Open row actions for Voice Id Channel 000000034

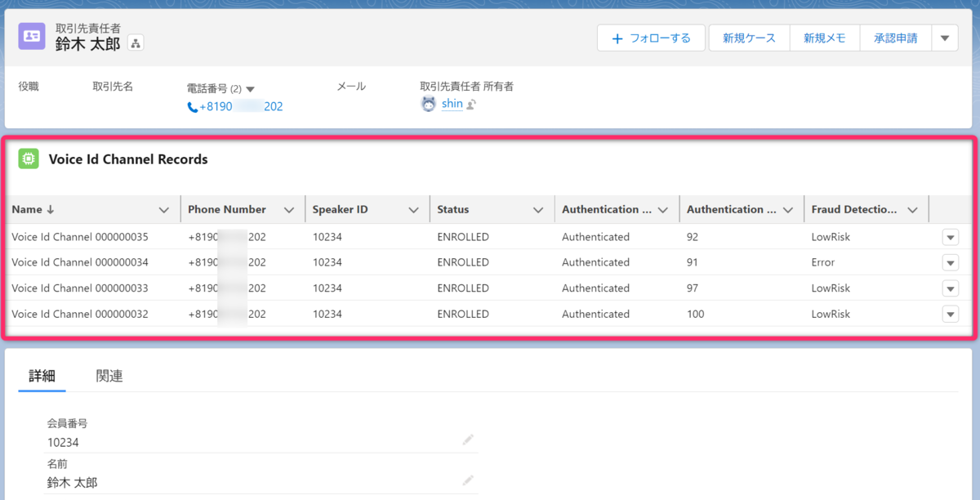pos(950,262)
